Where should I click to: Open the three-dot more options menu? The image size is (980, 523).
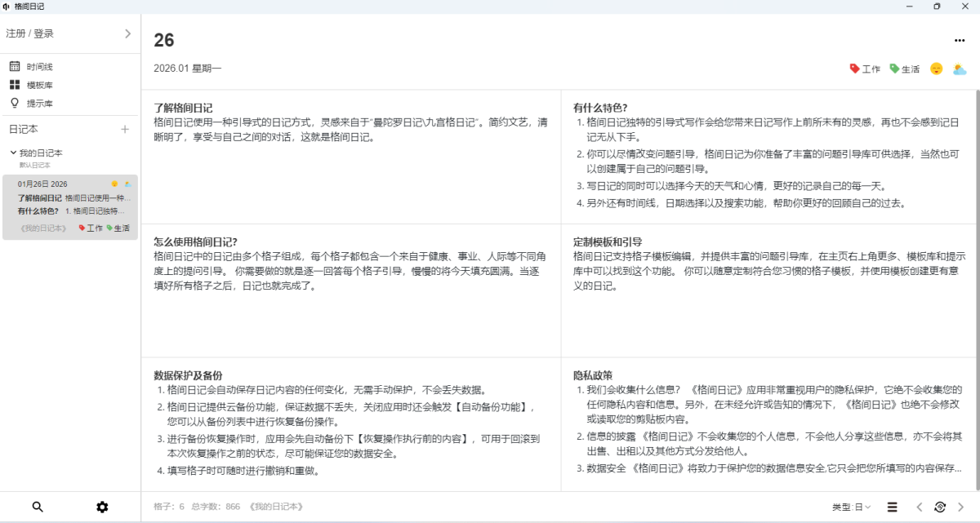pos(960,41)
